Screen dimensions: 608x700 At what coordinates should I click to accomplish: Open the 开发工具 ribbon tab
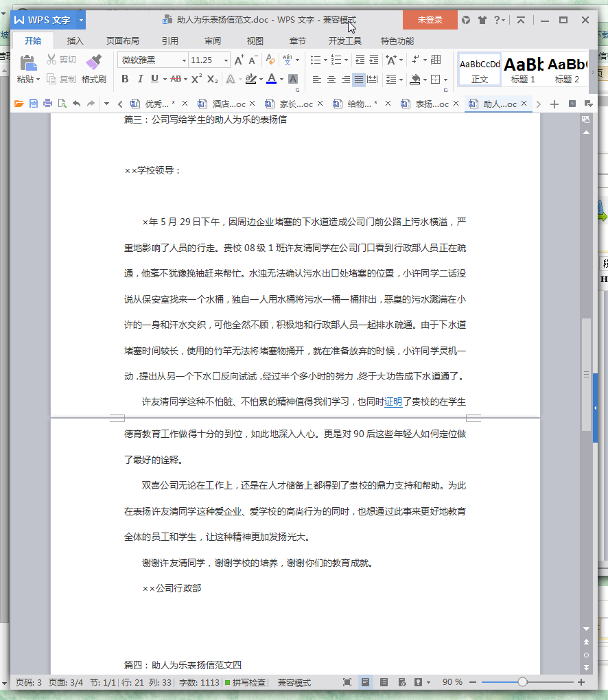point(344,40)
